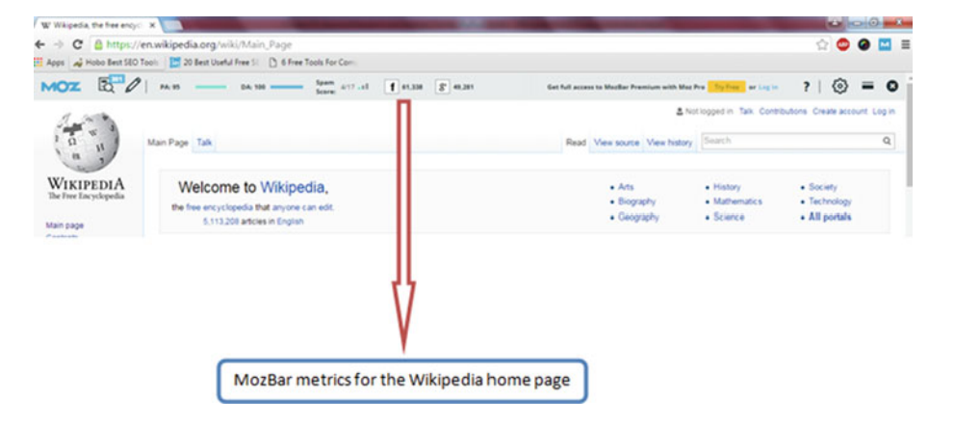Open the user Talk link at top
The height and width of the screenshot is (426, 980).
tap(746, 112)
